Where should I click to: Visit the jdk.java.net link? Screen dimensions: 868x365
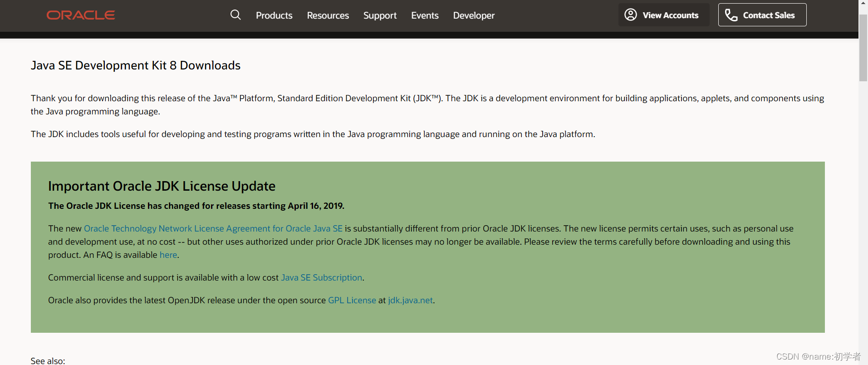coord(411,301)
